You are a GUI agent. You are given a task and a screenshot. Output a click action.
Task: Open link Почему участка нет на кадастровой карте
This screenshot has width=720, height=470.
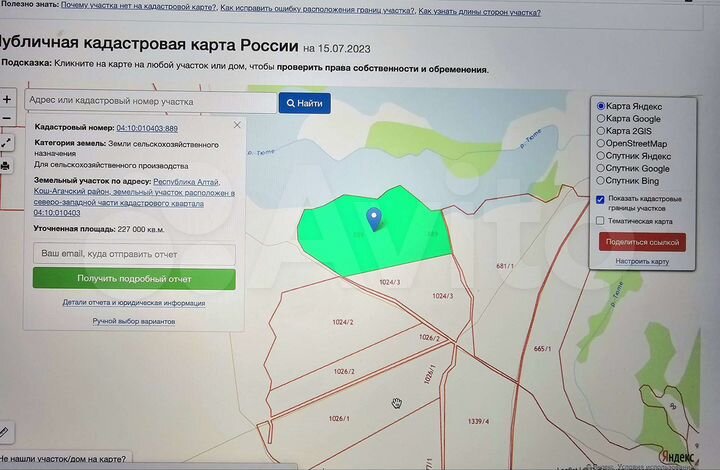(139, 6)
